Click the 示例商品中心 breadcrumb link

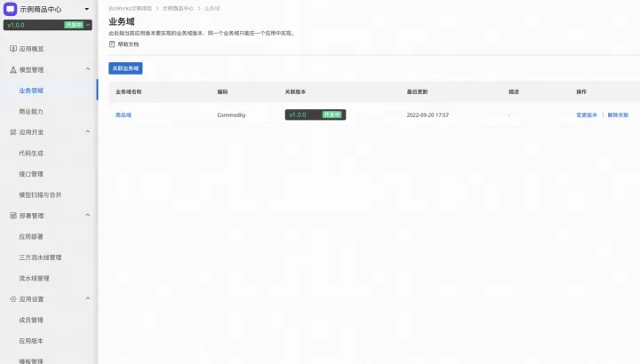[178, 8]
